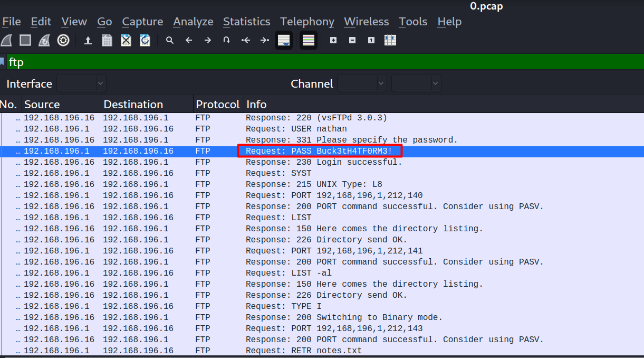Click the stop capture square icon
The image size is (644, 358).
[25, 40]
